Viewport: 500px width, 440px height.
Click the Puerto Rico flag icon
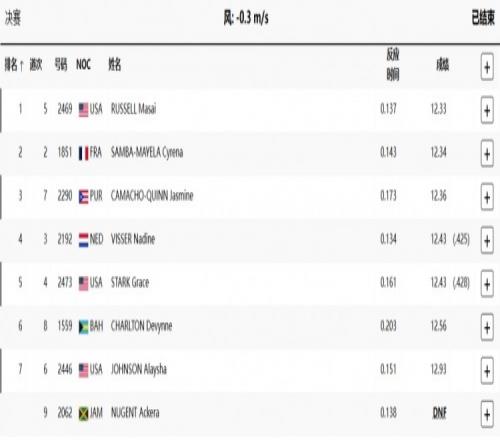click(83, 197)
